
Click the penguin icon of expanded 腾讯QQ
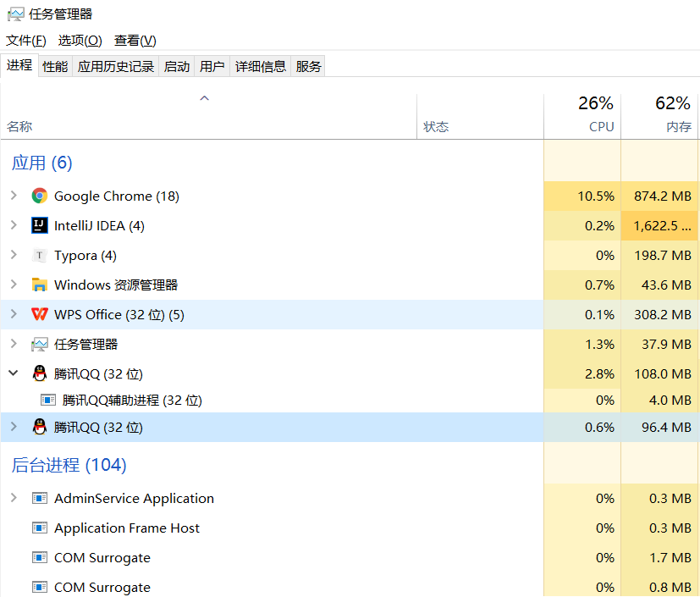pyautogui.click(x=40, y=373)
